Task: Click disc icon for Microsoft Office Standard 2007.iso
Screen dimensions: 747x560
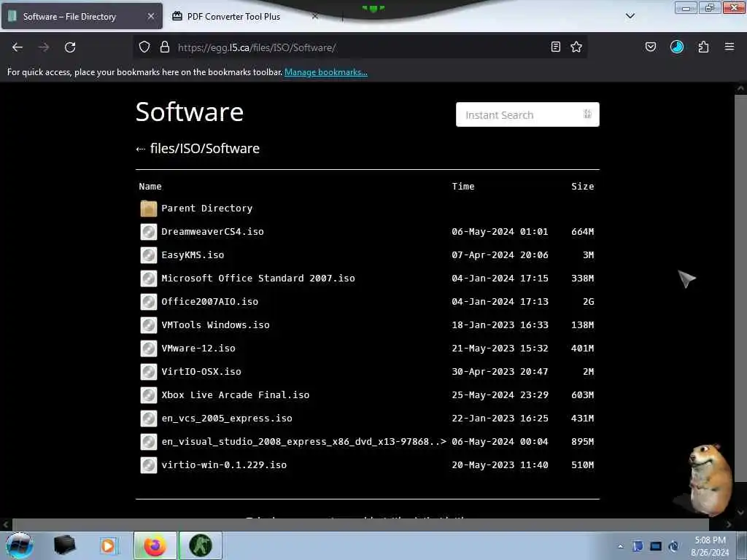Action: click(x=149, y=279)
